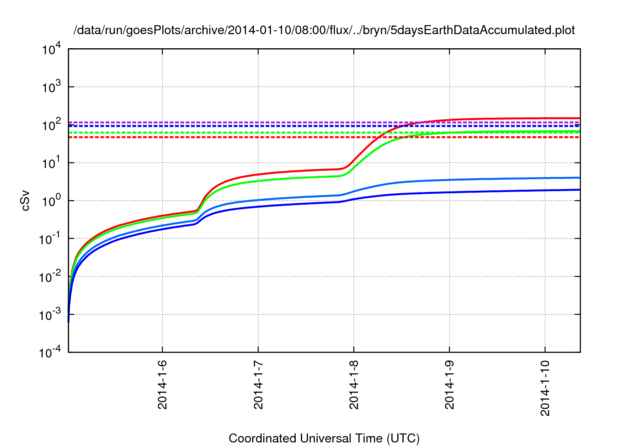Click the 10^2 y-axis tick label
The height and width of the screenshot is (448, 640).
pyautogui.click(x=50, y=125)
